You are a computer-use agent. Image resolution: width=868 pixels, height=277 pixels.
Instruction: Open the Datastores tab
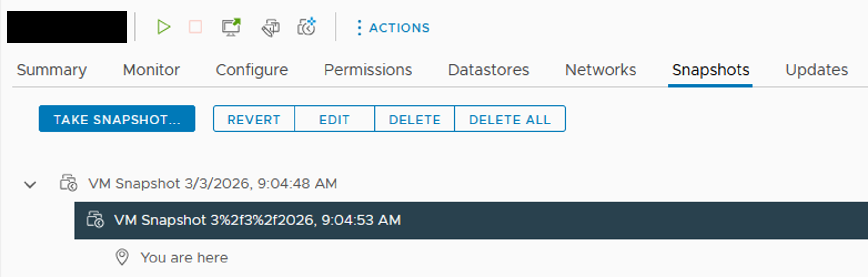click(488, 70)
